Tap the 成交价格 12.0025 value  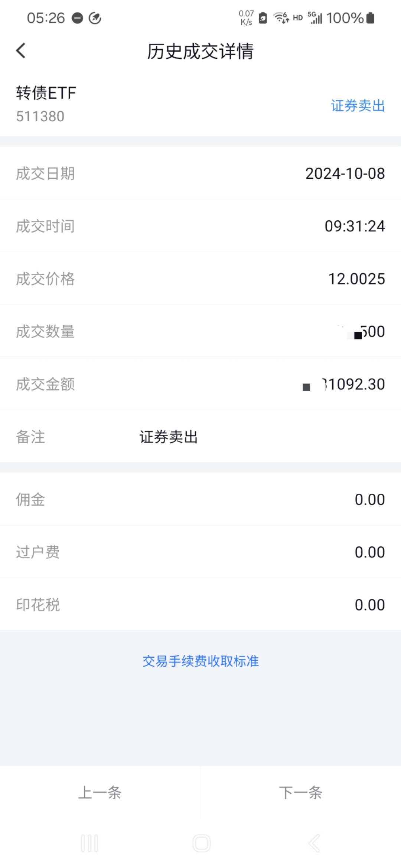tap(356, 279)
